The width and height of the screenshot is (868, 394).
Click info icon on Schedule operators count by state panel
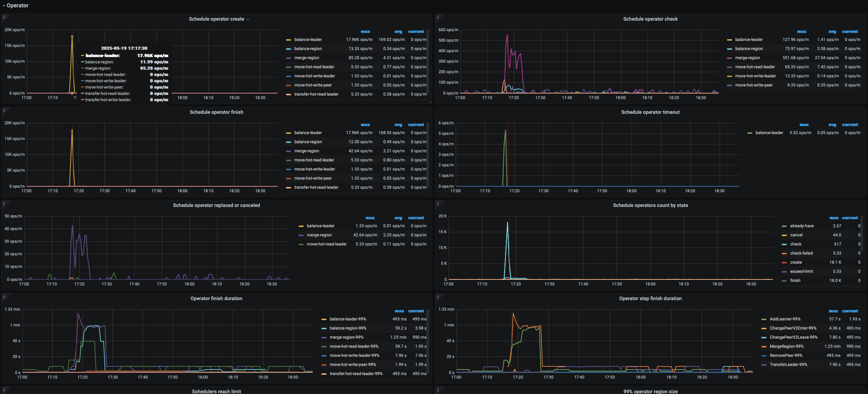[x=438, y=203]
